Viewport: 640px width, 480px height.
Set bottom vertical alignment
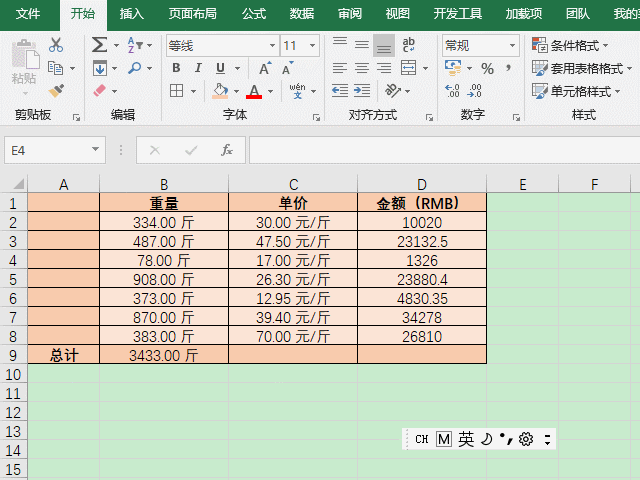[x=384, y=45]
